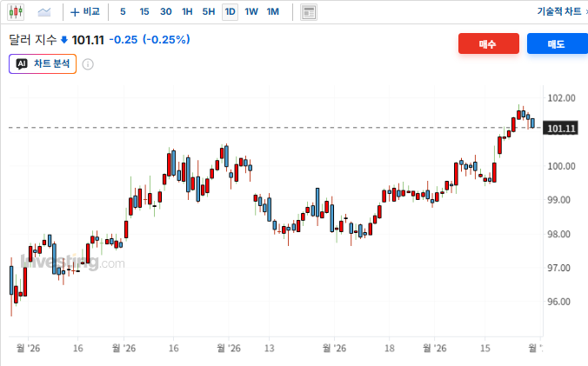Click the down arrow icon beside 달러 지수

[x=64, y=39]
